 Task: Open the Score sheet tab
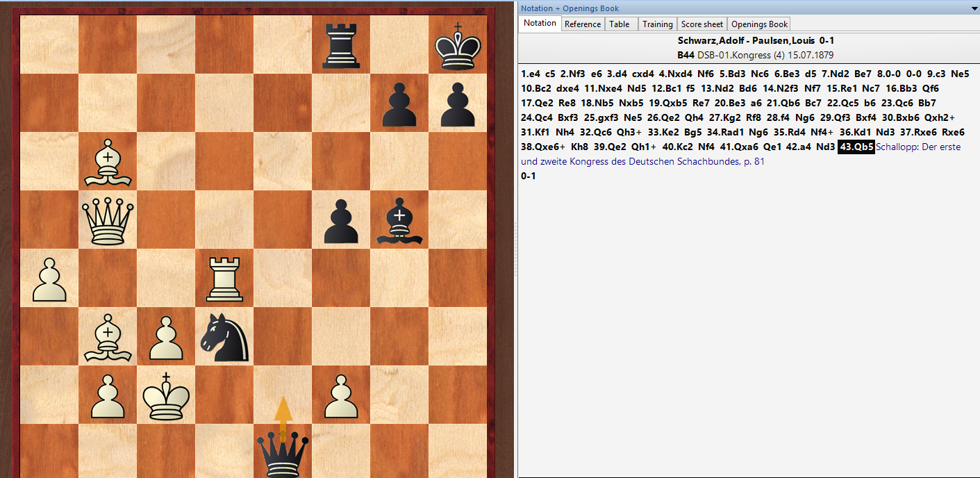(701, 24)
